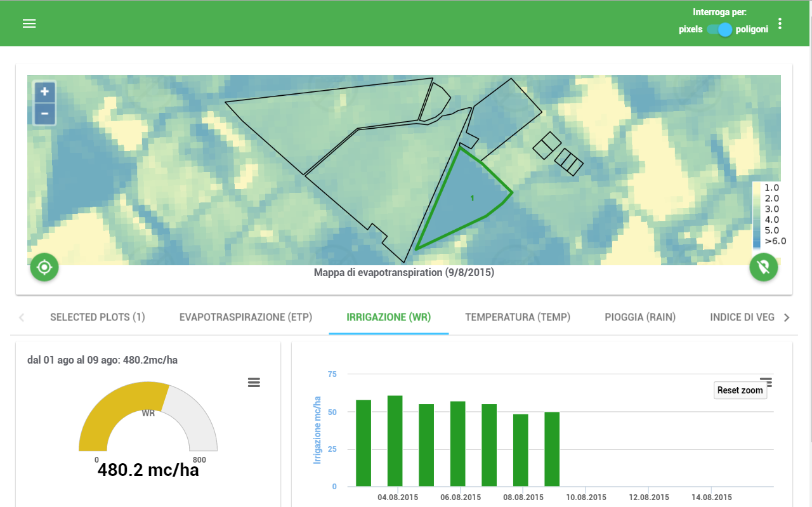Switch to the Evapotraspirazione (ETP) tab
Image resolution: width=812 pixels, height=507 pixels.
246,317
